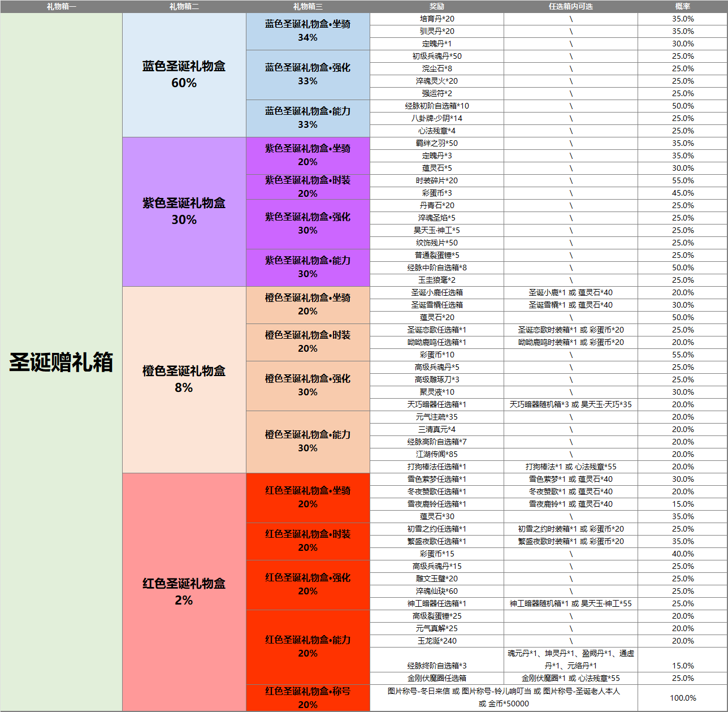Viewport: 728px width, 712px height.
Task: Click the 100.0% probability cell
Action: 682,698
